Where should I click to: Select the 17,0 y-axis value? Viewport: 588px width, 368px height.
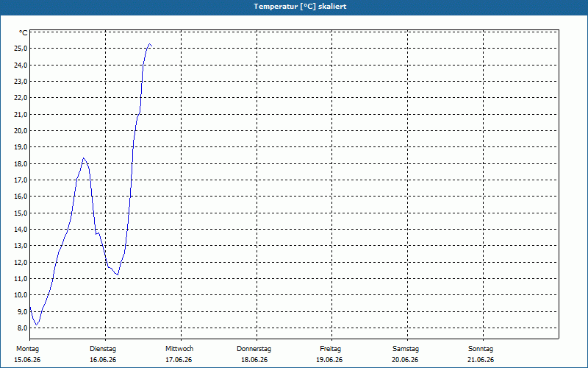21,180
